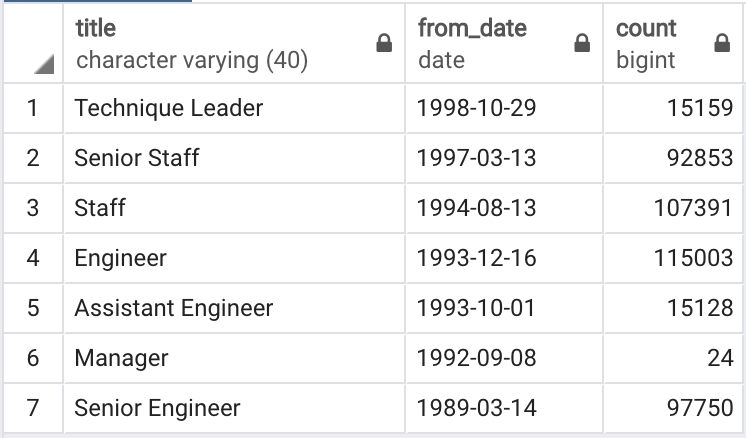Click the count cell showing 115003
Screen dimensions: 746x438
tap(693, 258)
